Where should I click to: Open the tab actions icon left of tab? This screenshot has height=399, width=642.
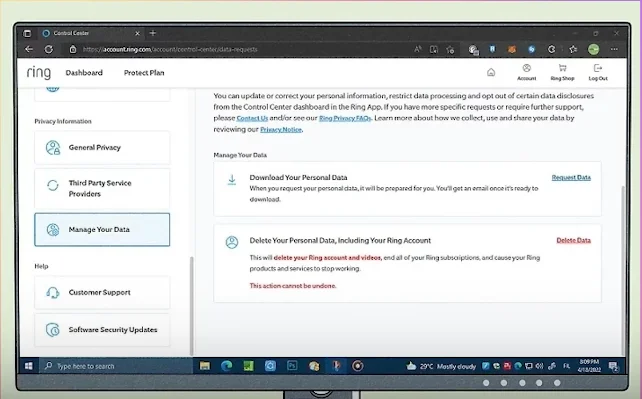[x=27, y=33]
